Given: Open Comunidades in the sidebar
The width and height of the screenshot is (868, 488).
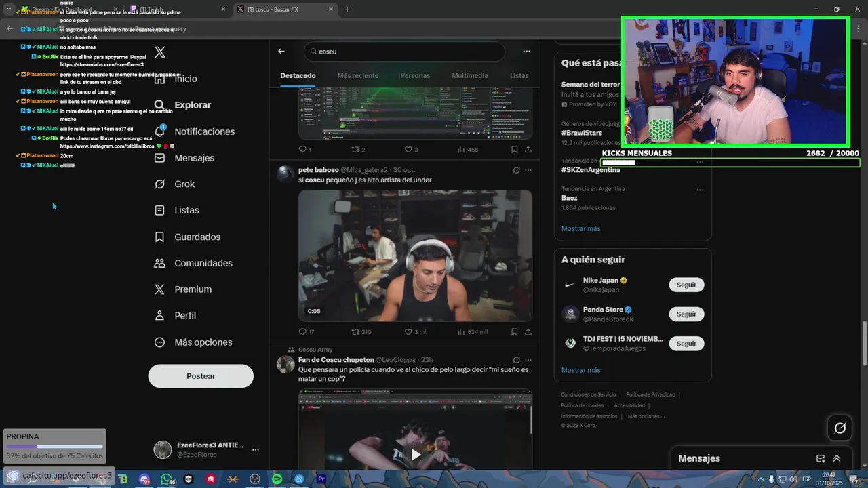Looking at the screenshot, I should pyautogui.click(x=193, y=263).
